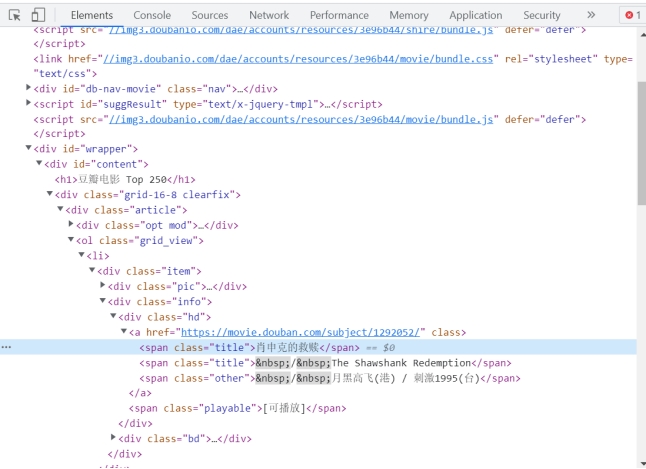Collapse the wrapper div node
This screenshot has height=469, width=646.
click(28, 148)
